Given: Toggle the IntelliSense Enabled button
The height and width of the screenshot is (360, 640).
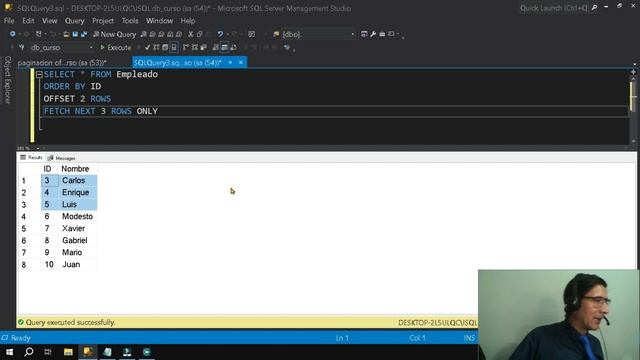Looking at the screenshot, I should (174, 48).
